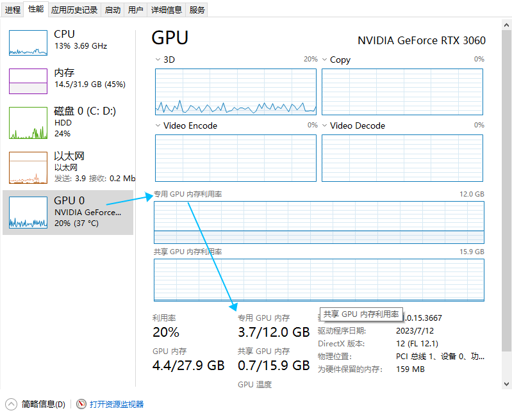Switch to the 服务 tab
512x420 pixels.
197,10
